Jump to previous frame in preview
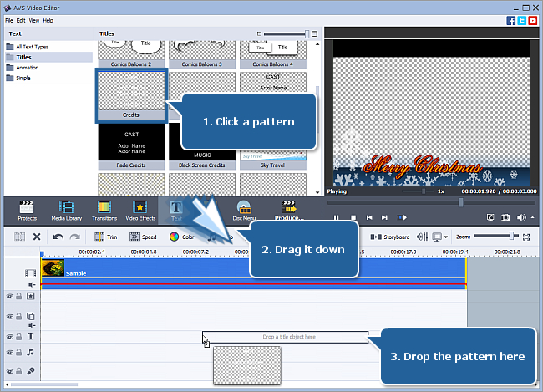Screen dimensions: 543x392 click(369, 217)
